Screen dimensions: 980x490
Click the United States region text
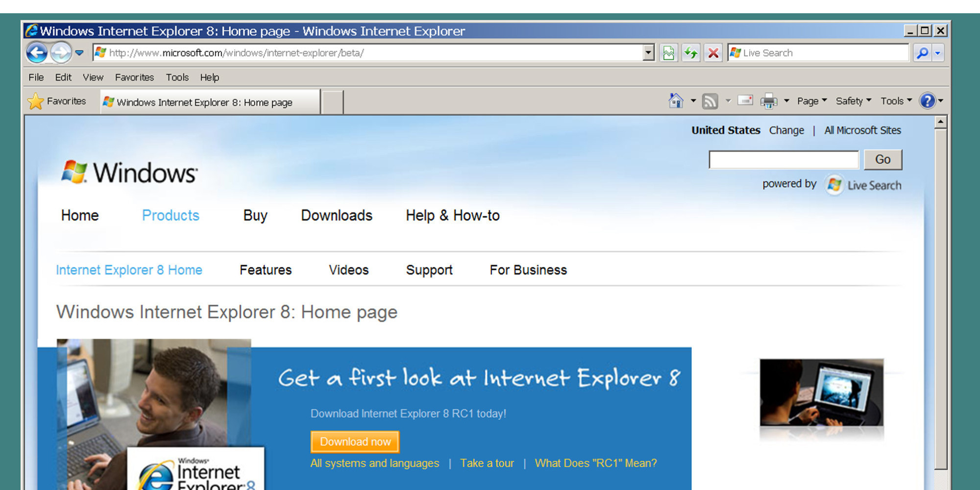pyautogui.click(x=726, y=130)
